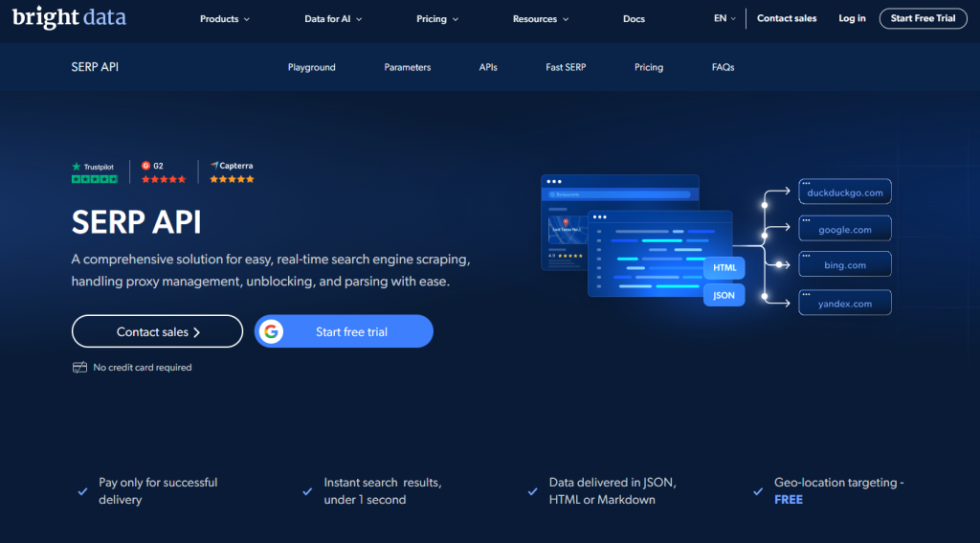Expand the Resources menu
The height and width of the screenshot is (543, 980).
click(x=541, y=19)
